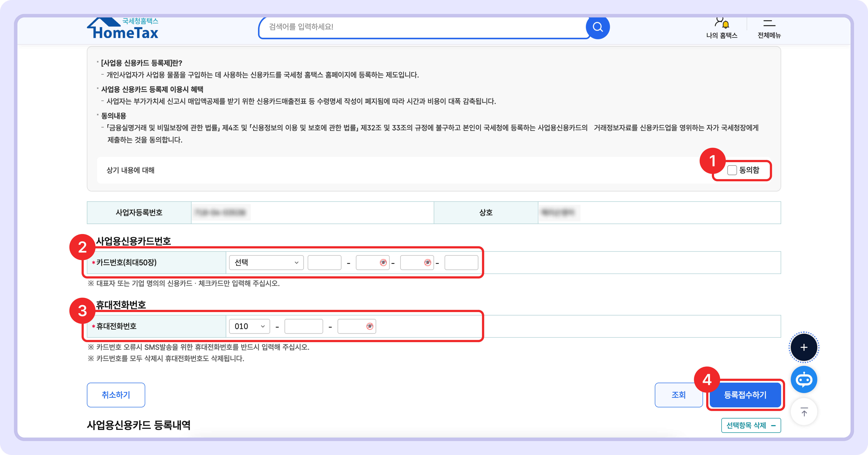
Task: Click the 조회 button
Action: (x=678, y=395)
